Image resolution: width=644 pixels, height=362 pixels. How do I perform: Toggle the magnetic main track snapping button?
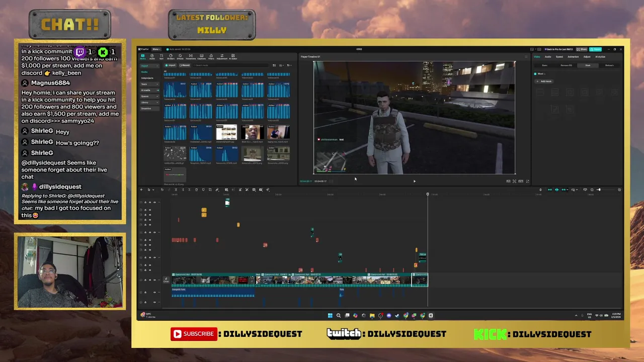550,190
